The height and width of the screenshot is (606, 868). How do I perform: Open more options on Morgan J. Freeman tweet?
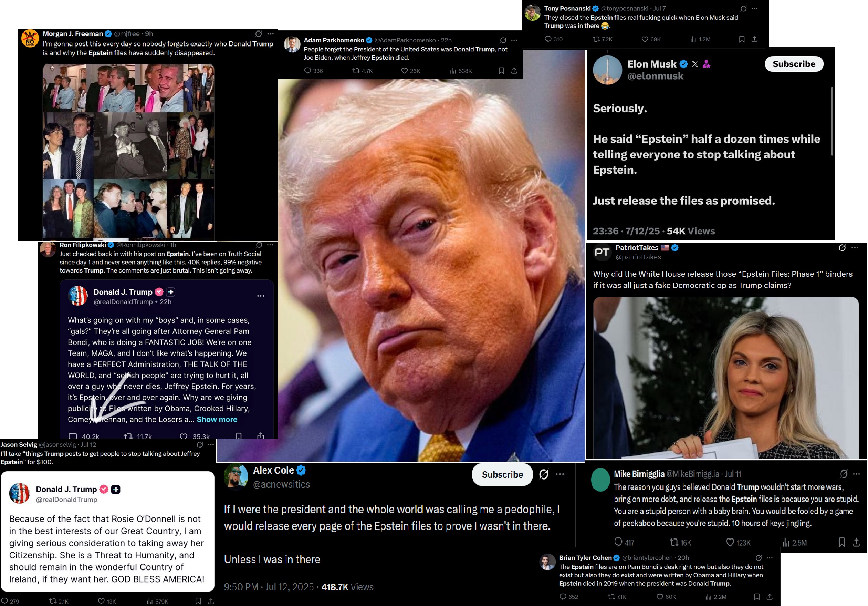[x=271, y=34]
